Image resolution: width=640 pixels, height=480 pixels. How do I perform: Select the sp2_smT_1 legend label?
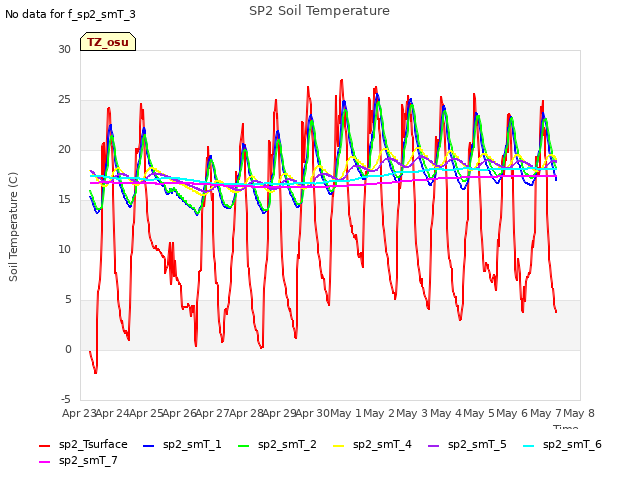pos(192,444)
